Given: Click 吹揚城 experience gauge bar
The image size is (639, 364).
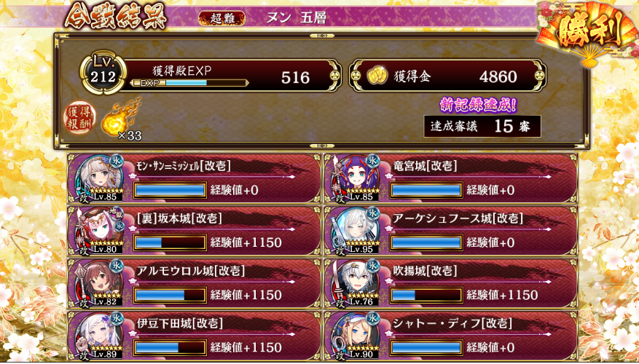Looking at the screenshot, I should tap(426, 295).
